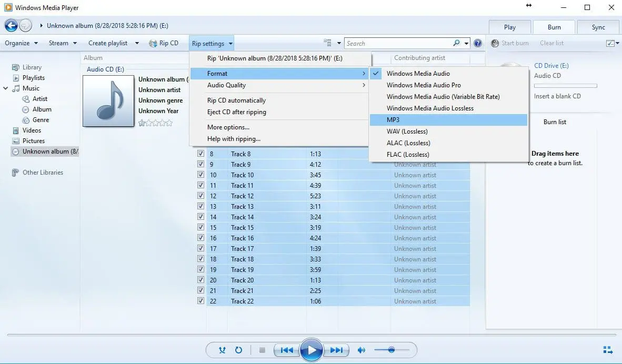622x364 pixels.
Task: Choose MP3 as rip format
Action: pos(449,120)
